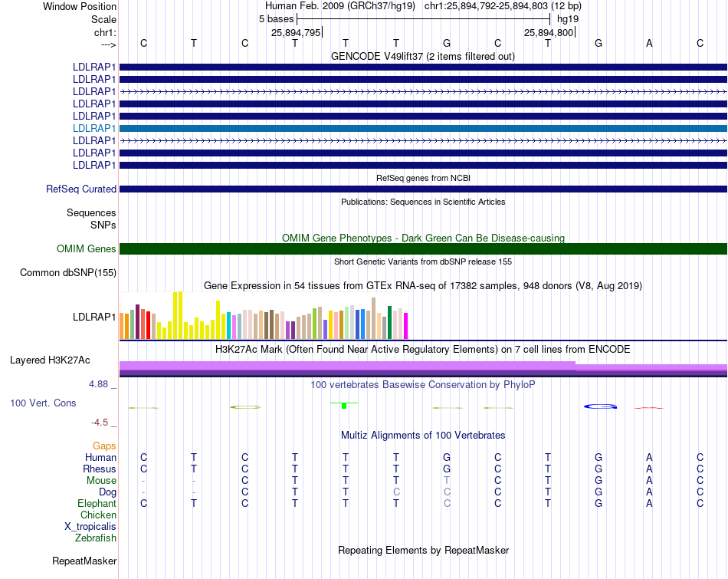
Task: Select the light-blue highlighted LDLRAP1 label
Action: [x=94, y=128]
